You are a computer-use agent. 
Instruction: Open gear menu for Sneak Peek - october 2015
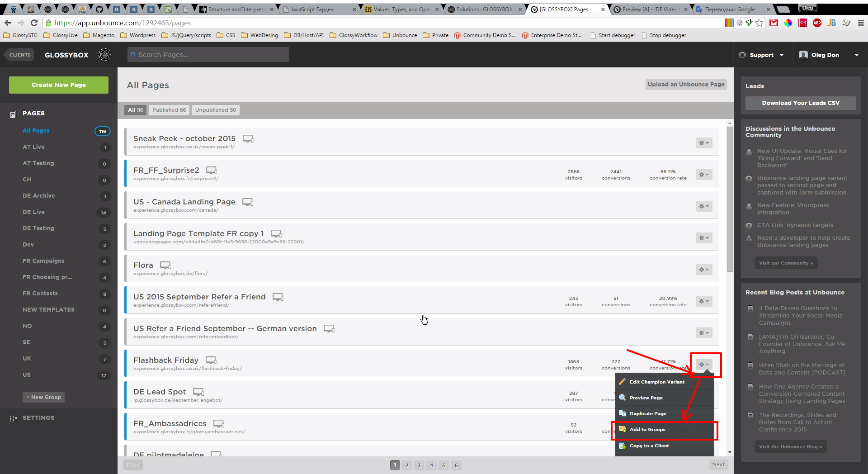click(704, 143)
